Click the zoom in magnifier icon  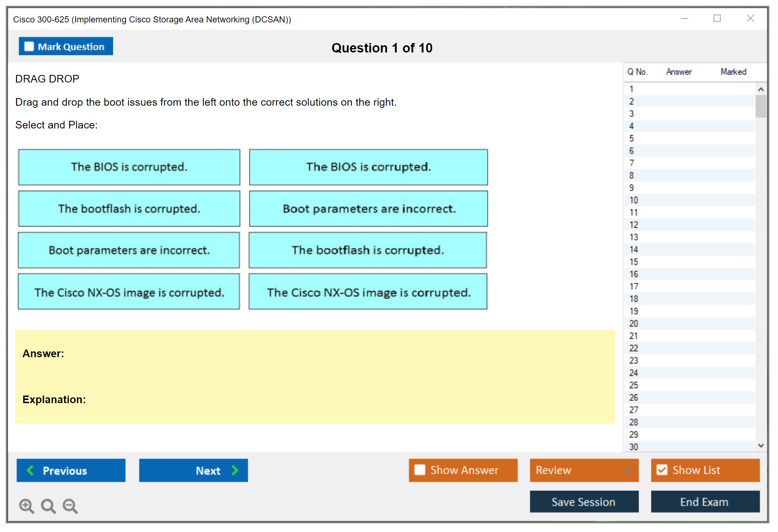point(26,506)
